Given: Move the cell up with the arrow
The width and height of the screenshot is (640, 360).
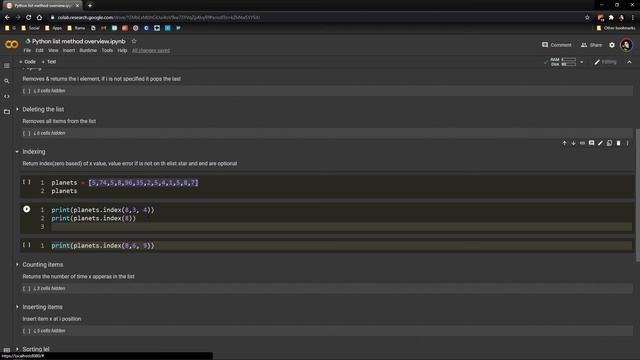Looking at the screenshot, I should (x=564, y=143).
